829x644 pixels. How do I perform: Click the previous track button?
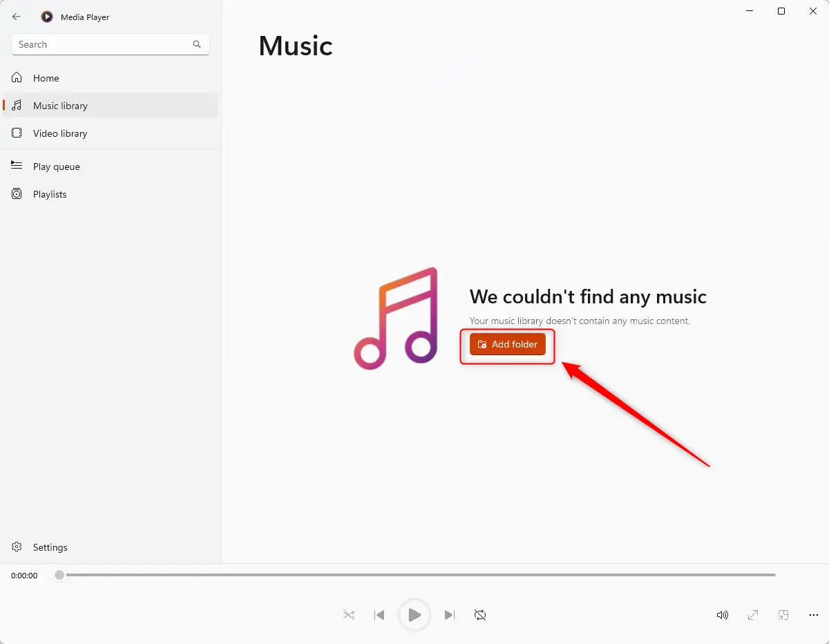(x=379, y=615)
